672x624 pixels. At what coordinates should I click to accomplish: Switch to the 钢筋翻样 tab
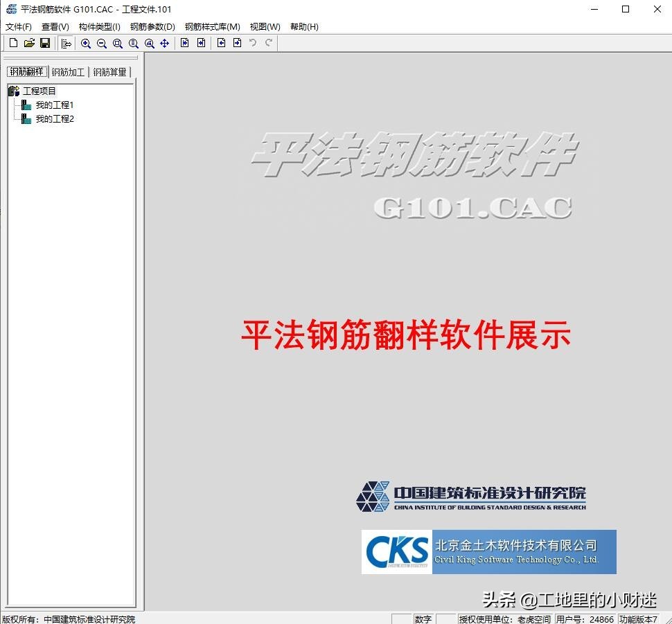(x=27, y=71)
